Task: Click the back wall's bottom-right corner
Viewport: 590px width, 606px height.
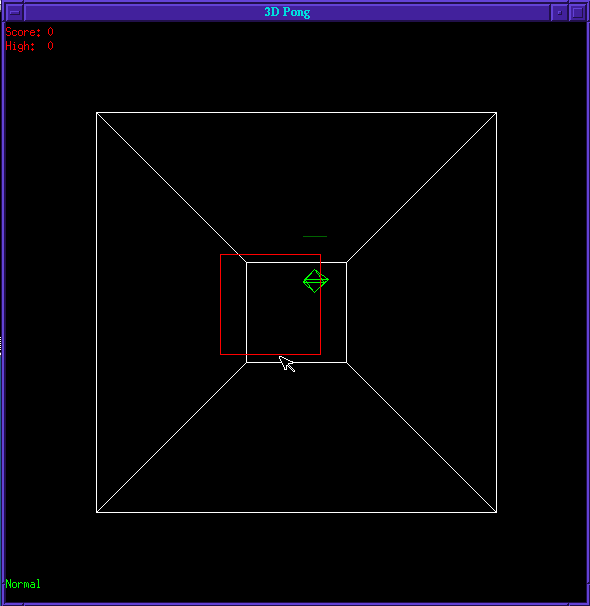Action: pos(347,363)
